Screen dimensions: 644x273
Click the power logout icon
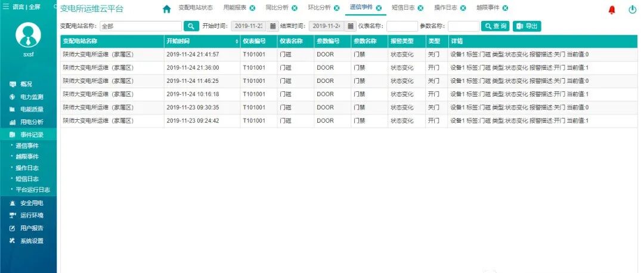click(x=633, y=10)
